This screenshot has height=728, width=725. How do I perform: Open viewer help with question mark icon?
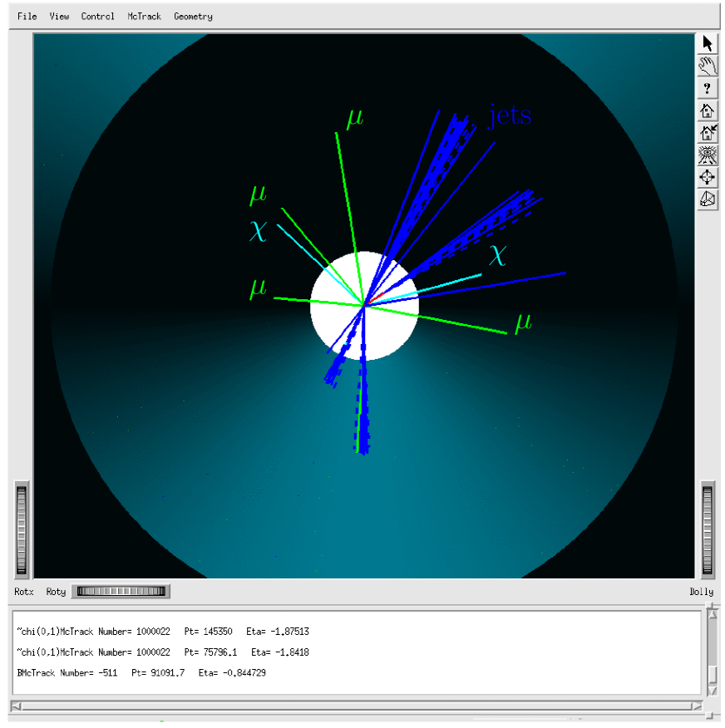[x=708, y=88]
